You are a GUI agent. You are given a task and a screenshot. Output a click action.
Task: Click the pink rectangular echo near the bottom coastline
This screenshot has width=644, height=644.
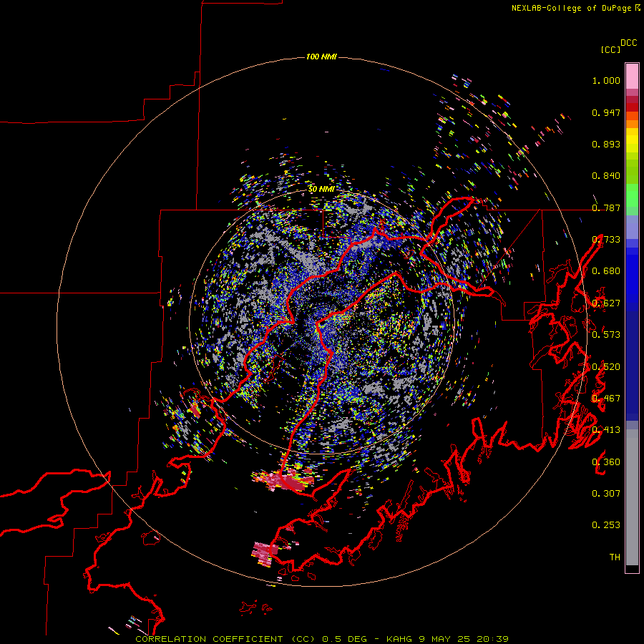coord(265,553)
